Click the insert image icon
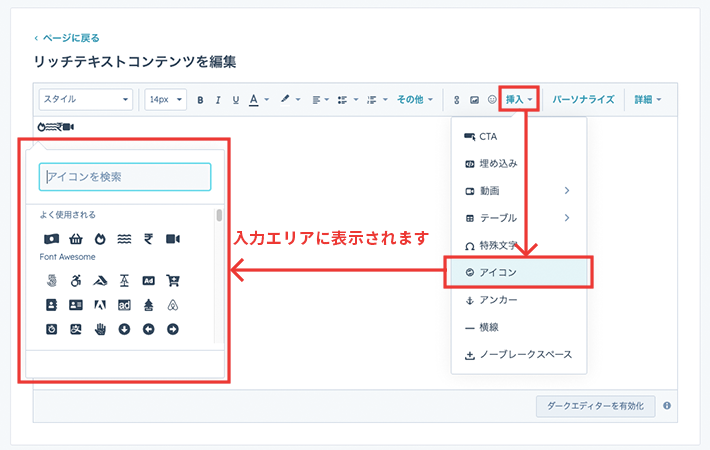The image size is (710, 450). [474, 100]
